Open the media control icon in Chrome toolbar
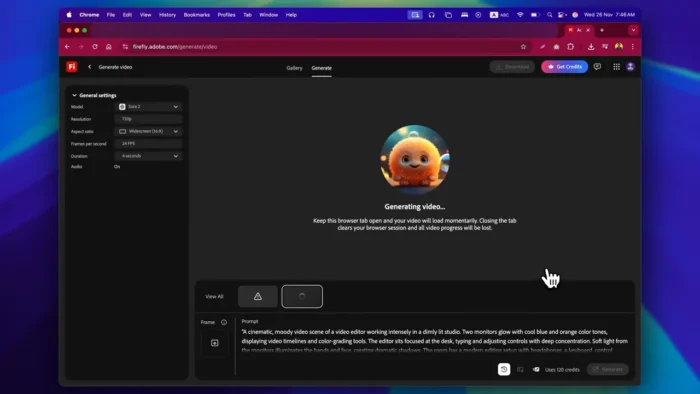Image resolution: width=700 pixels, height=394 pixels. point(605,47)
